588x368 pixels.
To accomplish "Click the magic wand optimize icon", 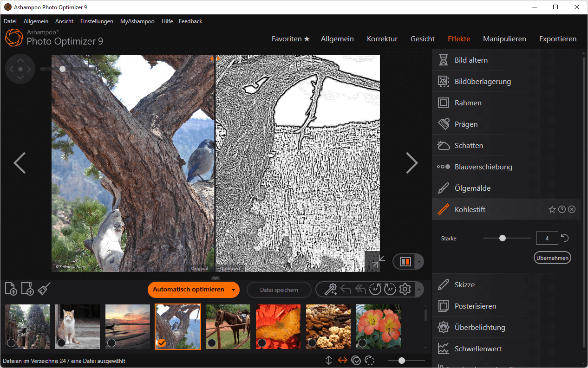I will pyautogui.click(x=330, y=290).
